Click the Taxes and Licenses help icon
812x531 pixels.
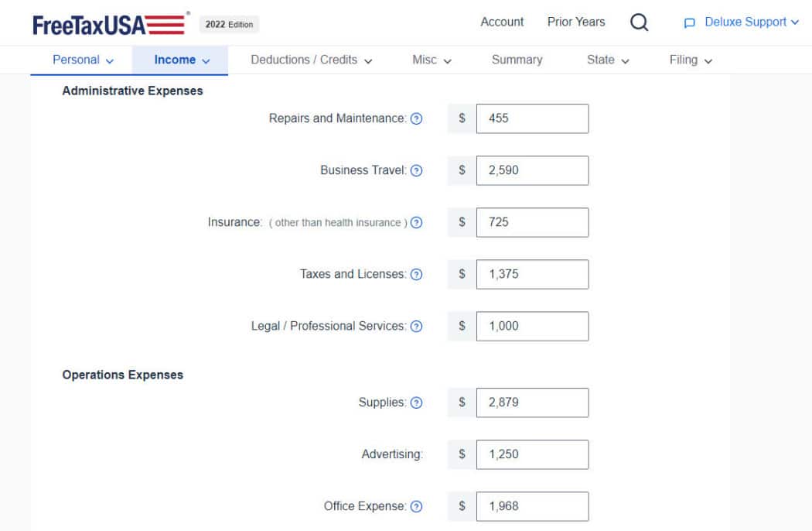416,274
